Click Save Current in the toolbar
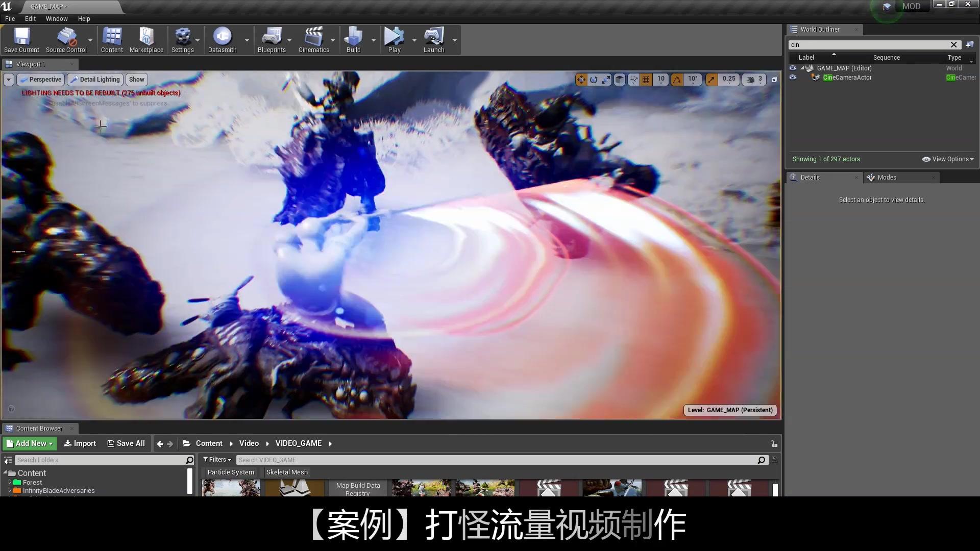The height and width of the screenshot is (551, 980). point(21,40)
